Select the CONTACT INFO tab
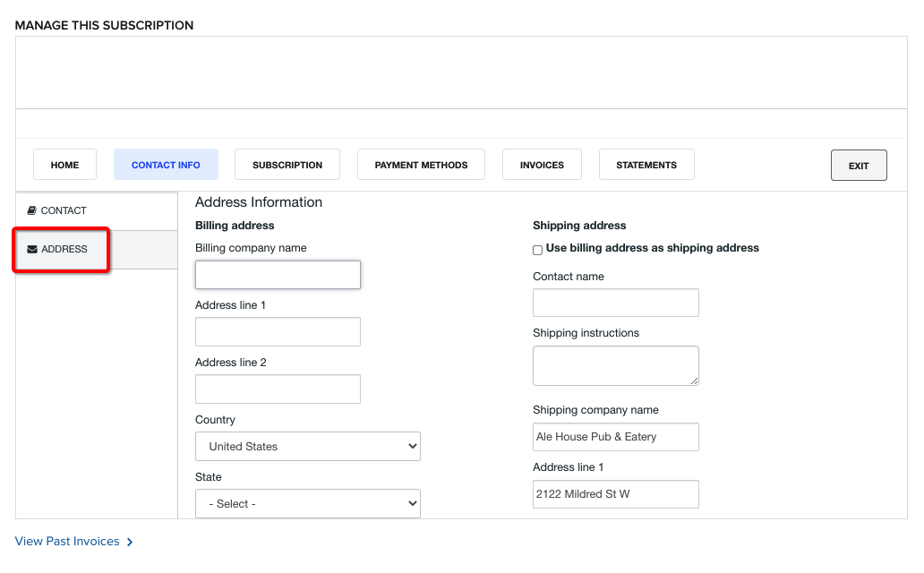Image resolution: width=924 pixels, height=573 pixels. [166, 165]
